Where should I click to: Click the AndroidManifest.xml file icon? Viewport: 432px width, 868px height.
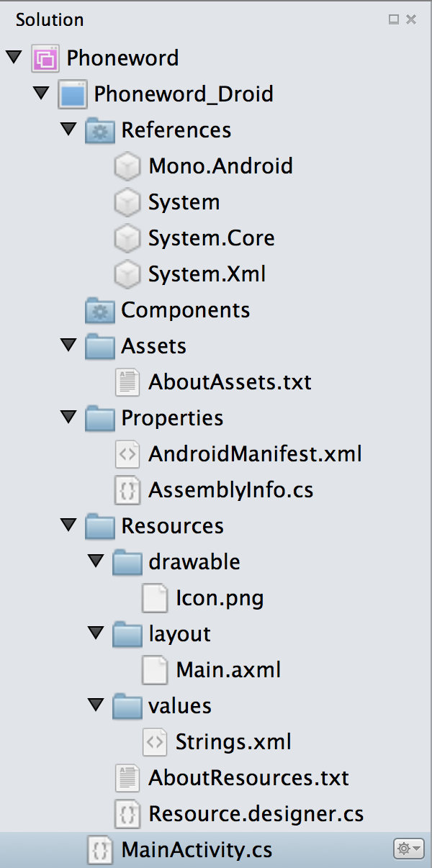[127, 454]
